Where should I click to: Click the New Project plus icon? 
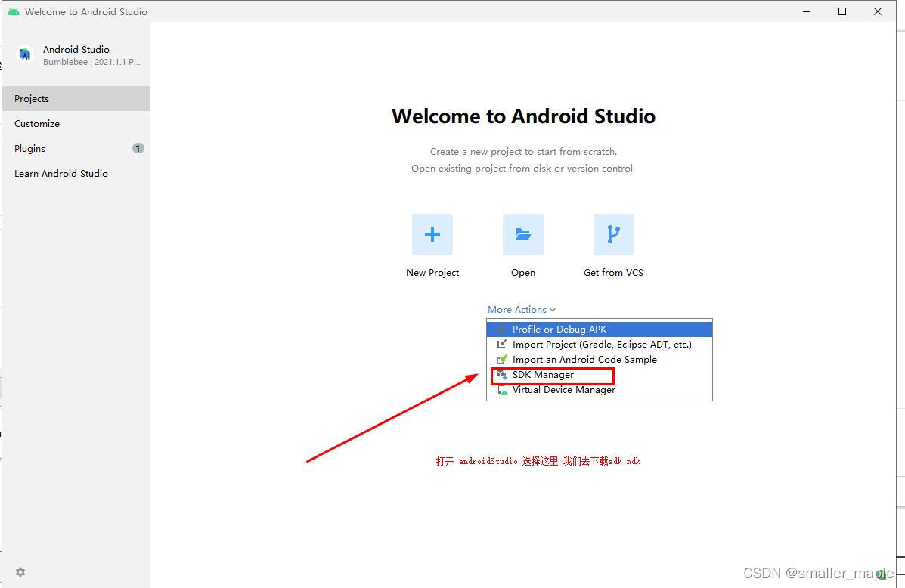click(x=432, y=234)
